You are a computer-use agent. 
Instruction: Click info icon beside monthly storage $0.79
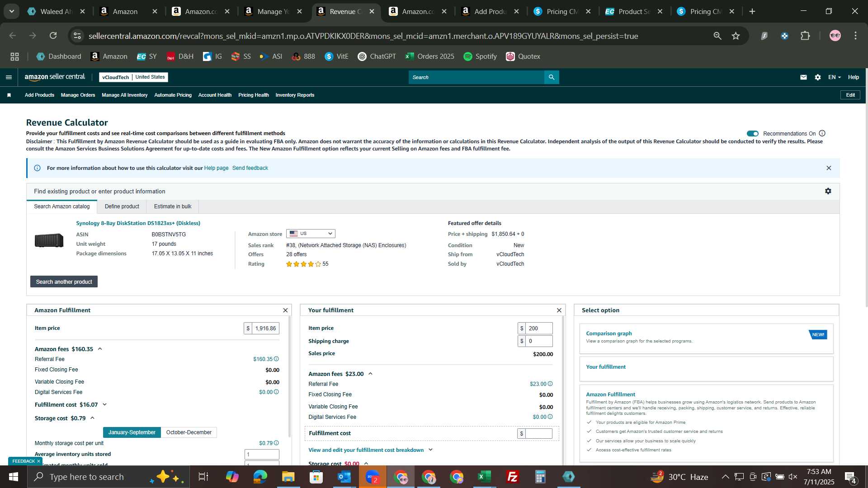coord(276,443)
